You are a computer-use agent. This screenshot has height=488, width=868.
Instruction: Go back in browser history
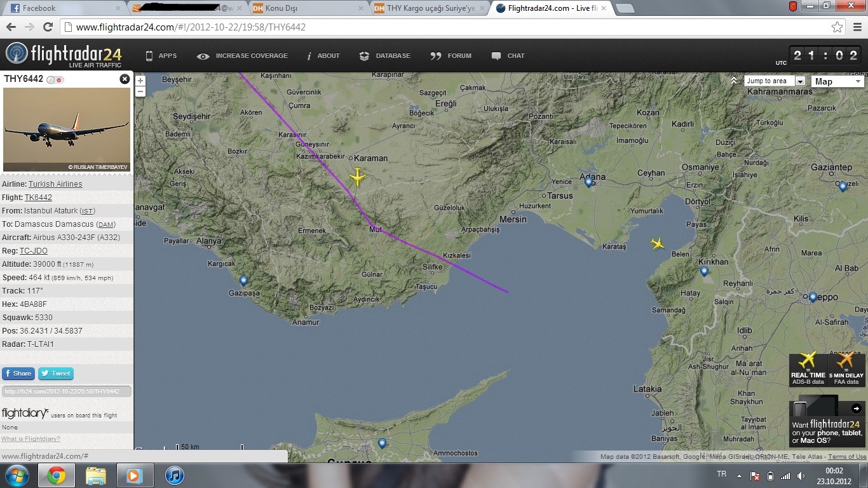[11, 27]
